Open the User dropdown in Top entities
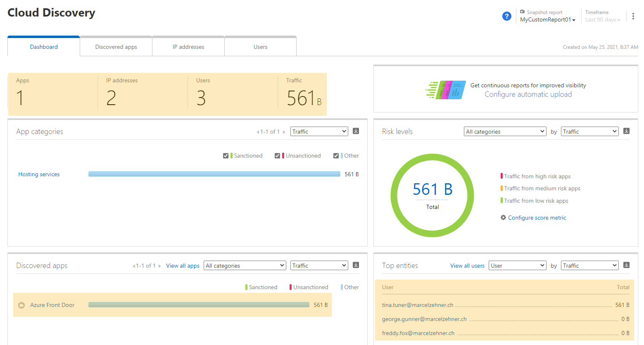Screen dimensions: 644x345 [517, 266]
